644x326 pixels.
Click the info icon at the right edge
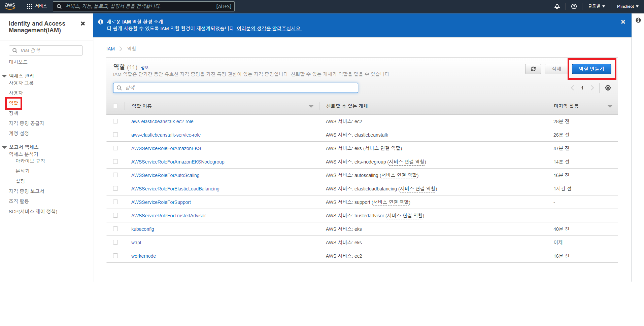click(638, 20)
